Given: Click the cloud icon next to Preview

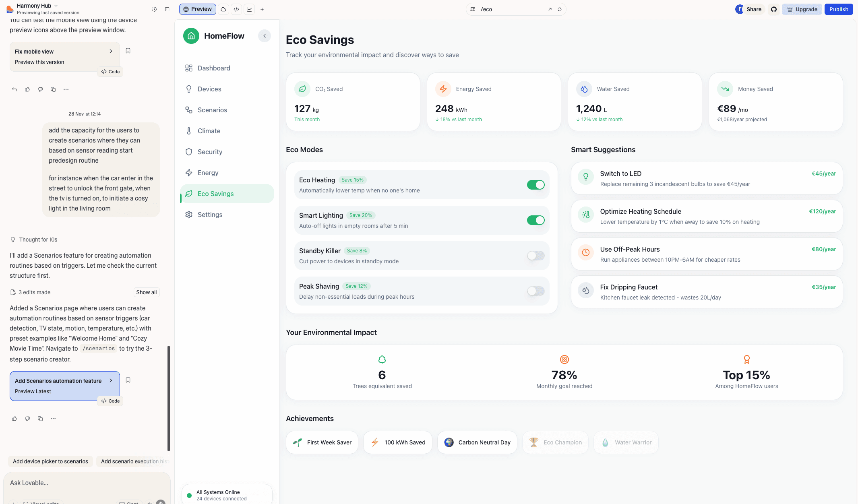Looking at the screenshot, I should (223, 9).
